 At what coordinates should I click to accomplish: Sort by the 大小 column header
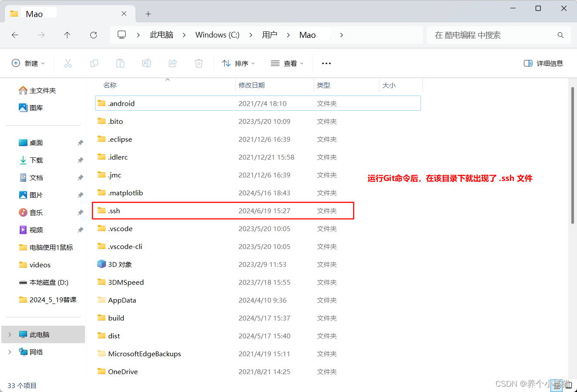pyautogui.click(x=401, y=85)
